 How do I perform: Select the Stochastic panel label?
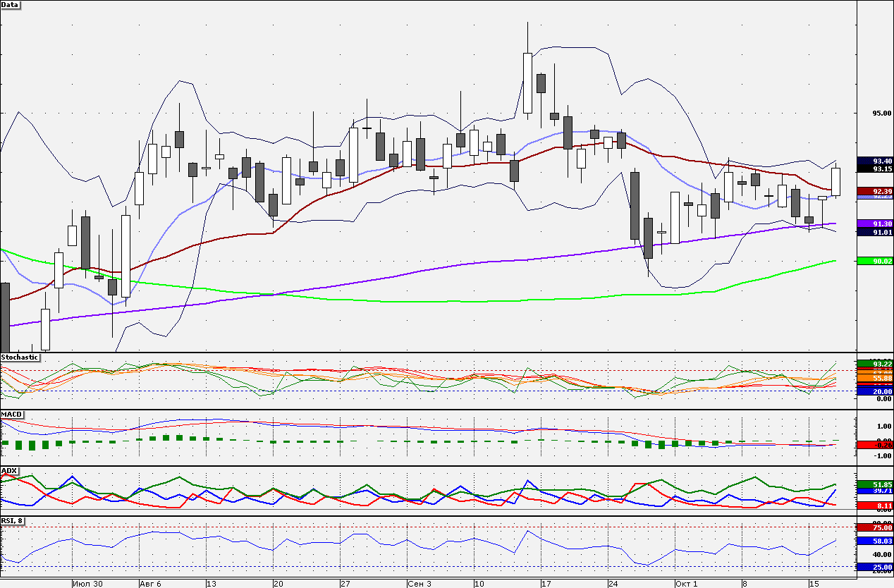click(20, 357)
